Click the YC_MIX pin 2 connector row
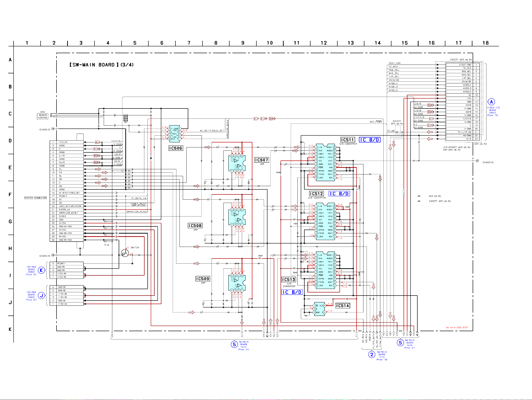Image resolution: width=532 pixels, height=400 pixels. coord(463,68)
